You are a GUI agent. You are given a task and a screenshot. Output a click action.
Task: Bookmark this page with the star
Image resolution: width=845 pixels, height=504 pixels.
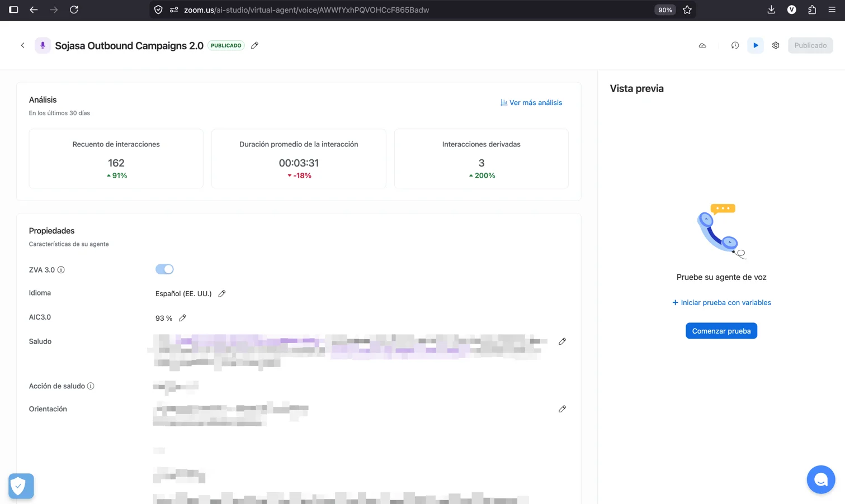[687, 9]
